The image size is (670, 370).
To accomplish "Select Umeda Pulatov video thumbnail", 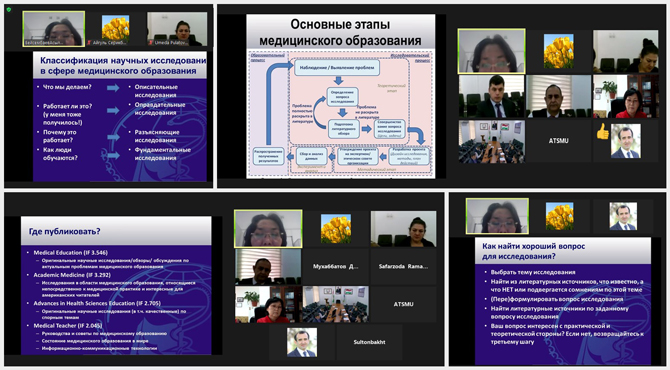I will (177, 29).
